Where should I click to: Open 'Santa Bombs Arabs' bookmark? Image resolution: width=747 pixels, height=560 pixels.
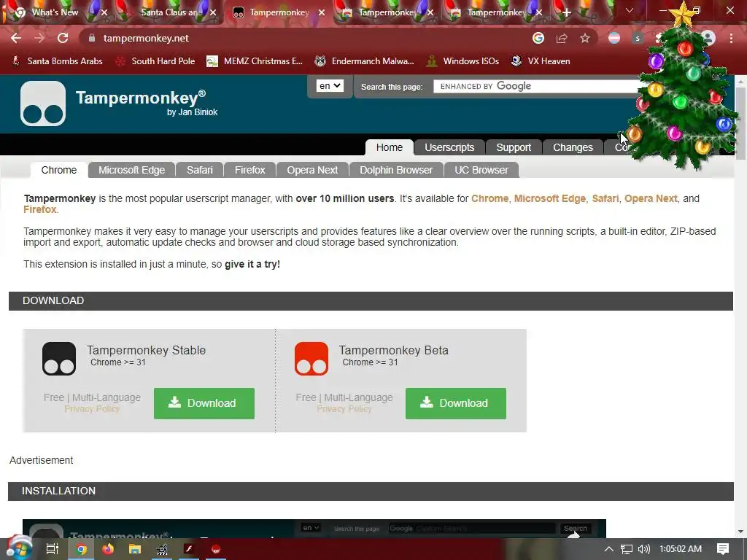[57, 61]
